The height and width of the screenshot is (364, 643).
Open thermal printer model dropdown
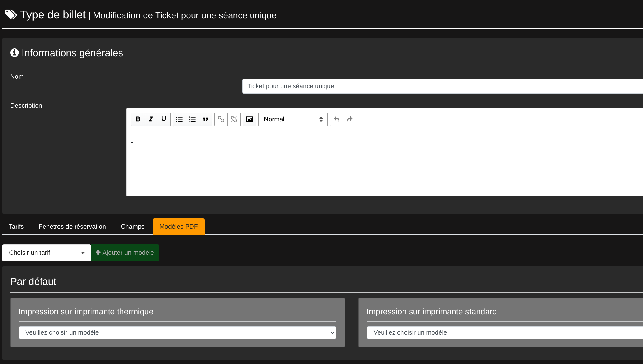pos(177,332)
